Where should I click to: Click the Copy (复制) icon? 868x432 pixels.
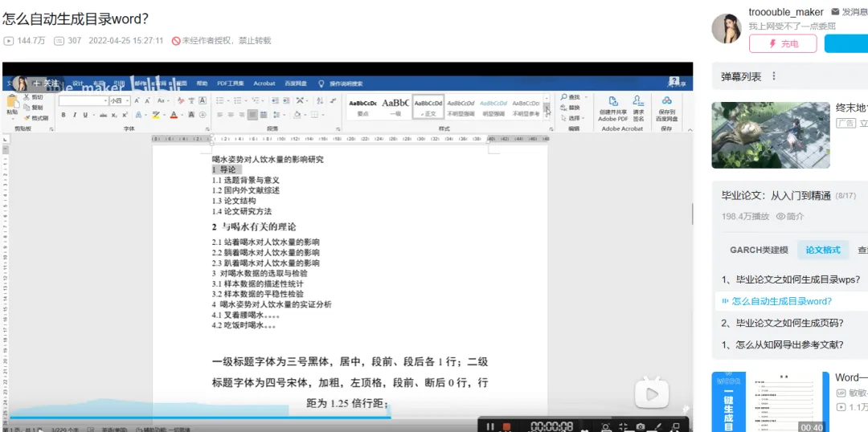point(26,108)
